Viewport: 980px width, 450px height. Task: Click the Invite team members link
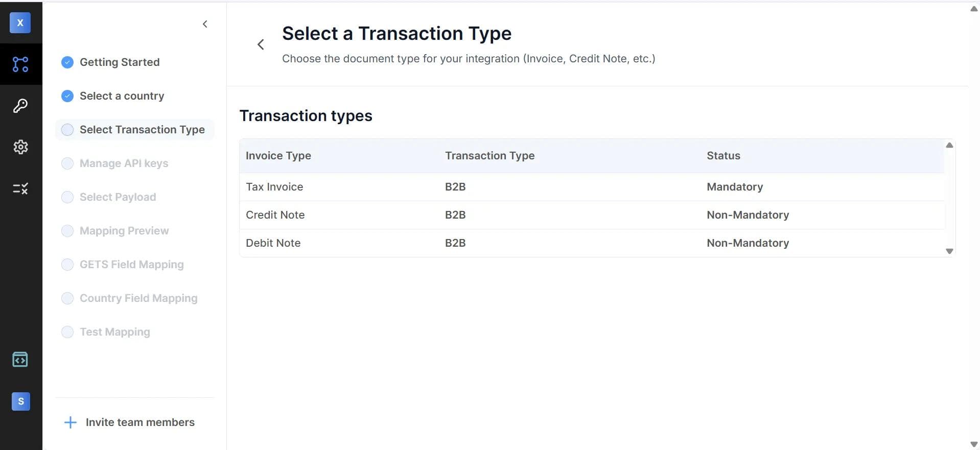pos(140,422)
